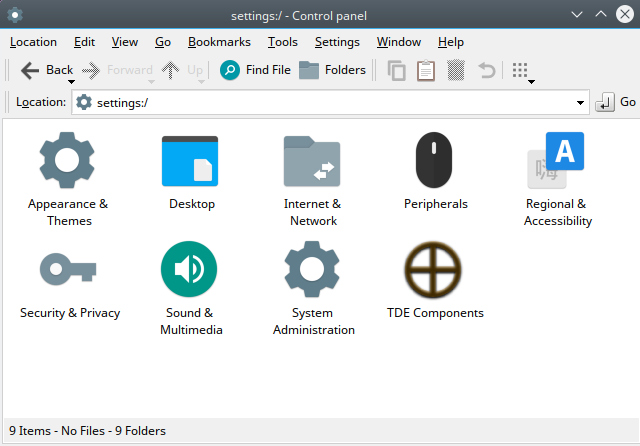Open the Settings menu

click(x=337, y=42)
